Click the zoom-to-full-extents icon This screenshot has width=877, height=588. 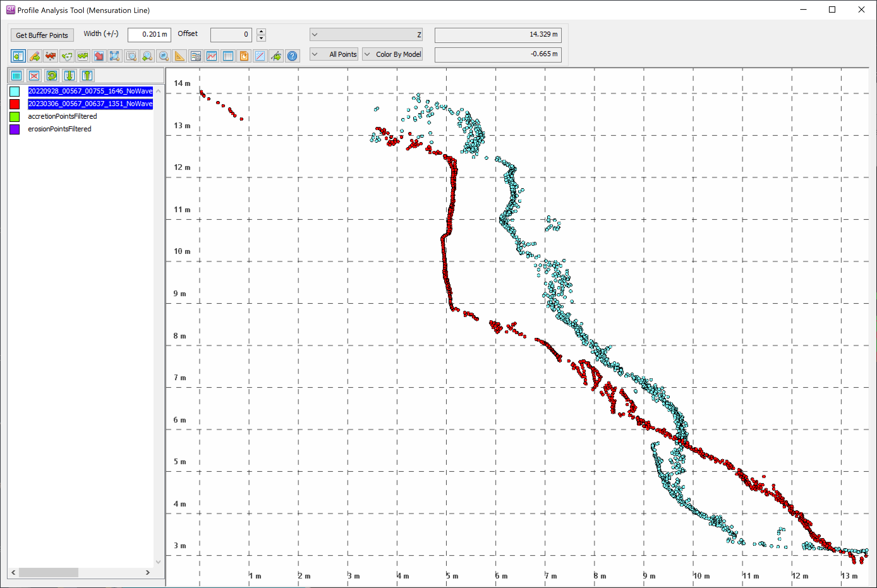(x=115, y=56)
